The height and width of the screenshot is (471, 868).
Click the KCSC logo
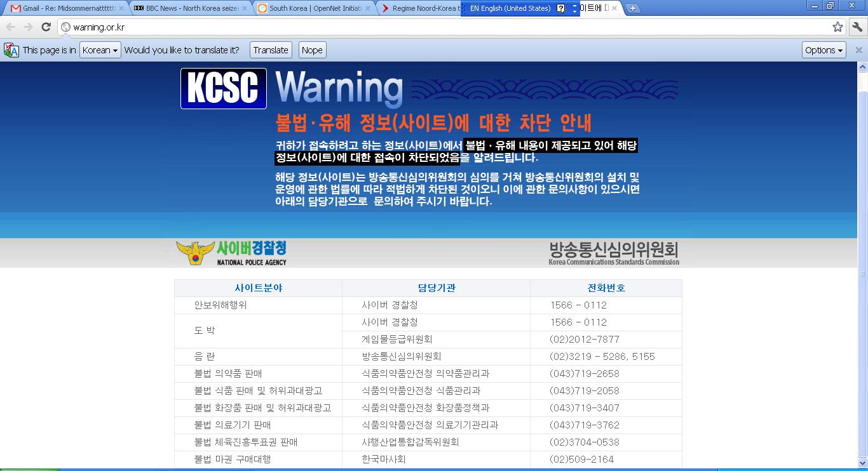[224, 88]
